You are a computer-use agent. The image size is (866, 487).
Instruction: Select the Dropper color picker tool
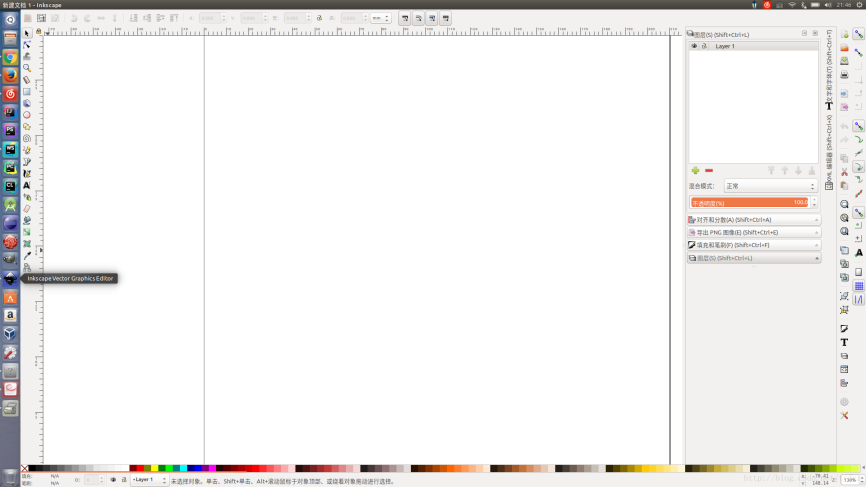pyautogui.click(x=27, y=256)
